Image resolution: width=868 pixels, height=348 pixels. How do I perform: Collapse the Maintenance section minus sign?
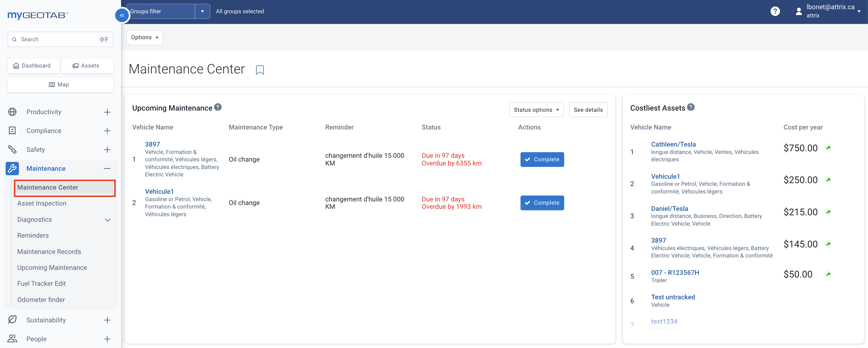[107, 169]
